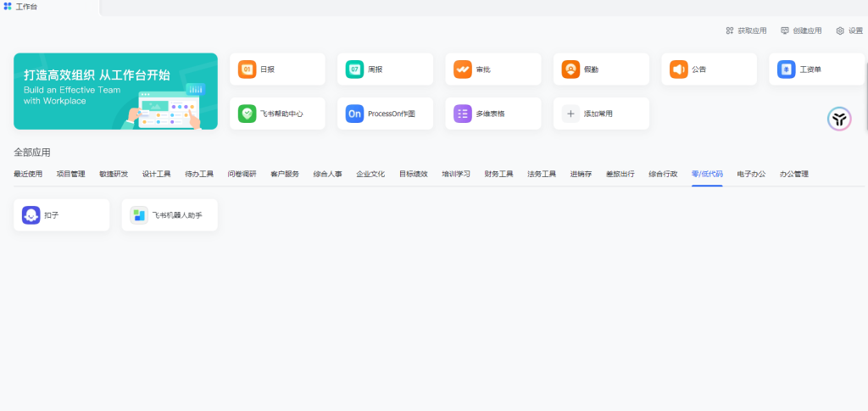Screen dimensions: 868x411
Task: Open the 飞书帮助中心 green shield icon
Action: pyautogui.click(x=247, y=114)
